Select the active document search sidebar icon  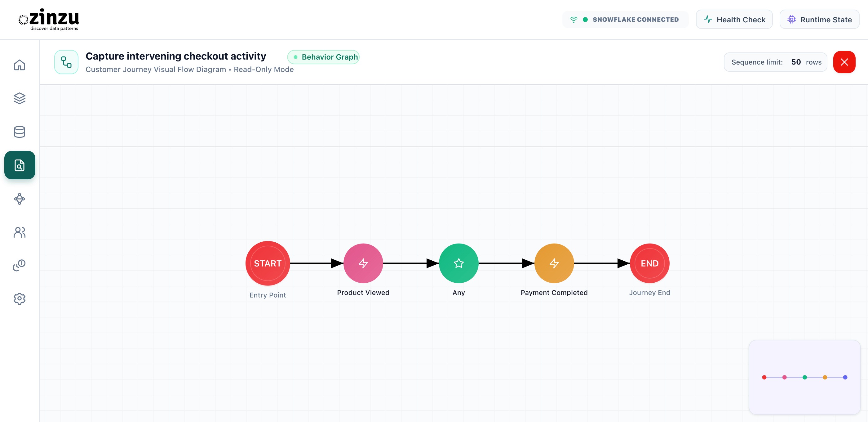click(x=20, y=165)
